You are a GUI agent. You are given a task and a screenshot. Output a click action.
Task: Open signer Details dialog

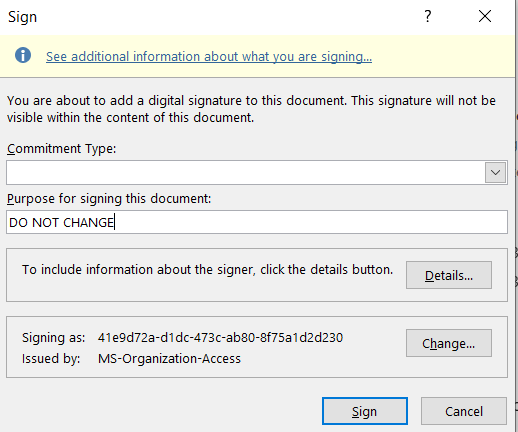click(x=449, y=275)
